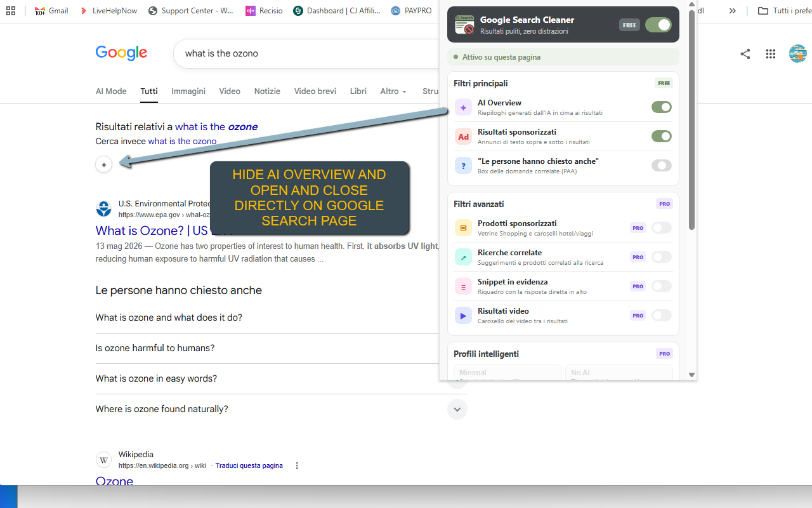
Task: Click the Google logo
Action: coord(121,53)
